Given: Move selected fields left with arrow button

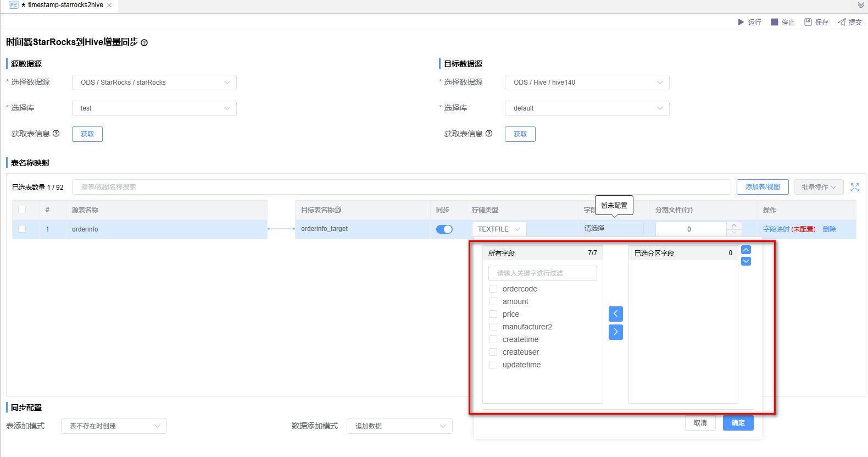Looking at the screenshot, I should (x=616, y=314).
